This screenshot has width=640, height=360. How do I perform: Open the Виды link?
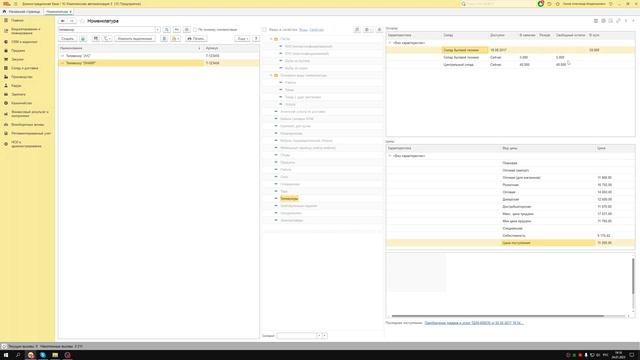coord(303,30)
